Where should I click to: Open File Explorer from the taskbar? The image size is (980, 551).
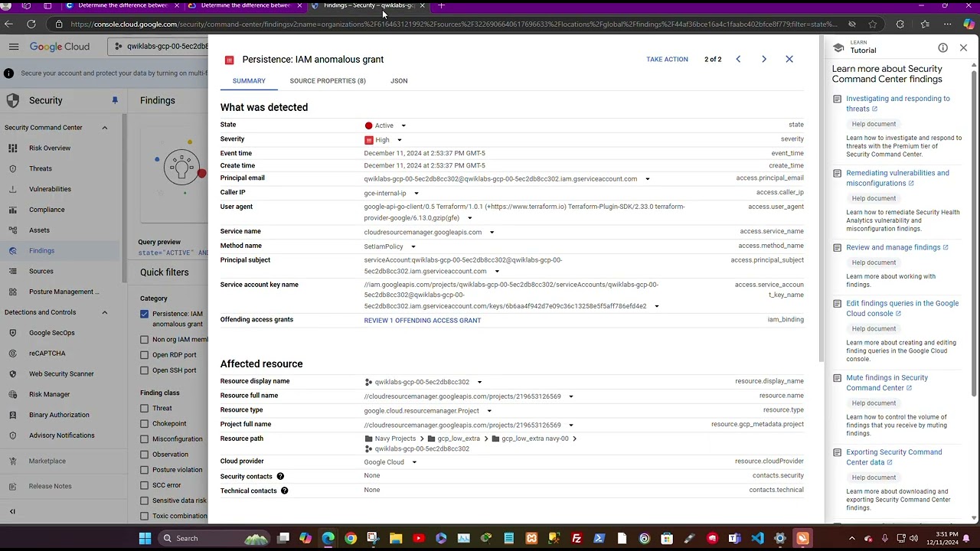396,538
